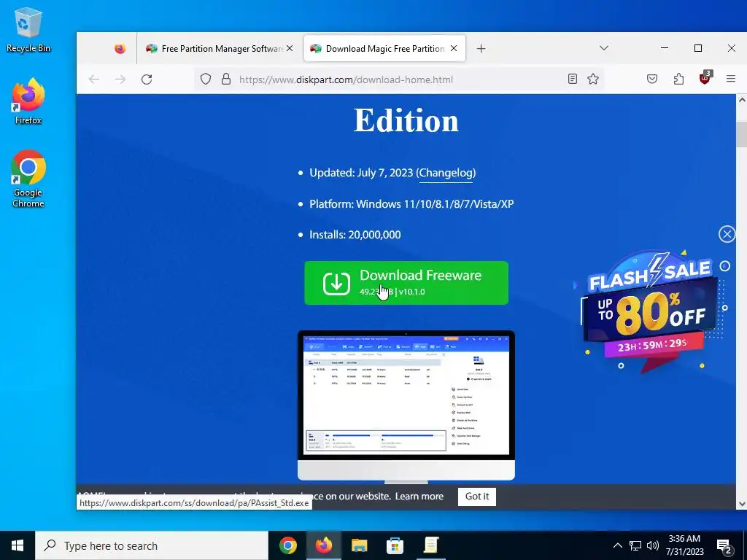This screenshot has width=747, height=560.
Task: Click the diskpart.com URL address field
Action: click(398, 79)
